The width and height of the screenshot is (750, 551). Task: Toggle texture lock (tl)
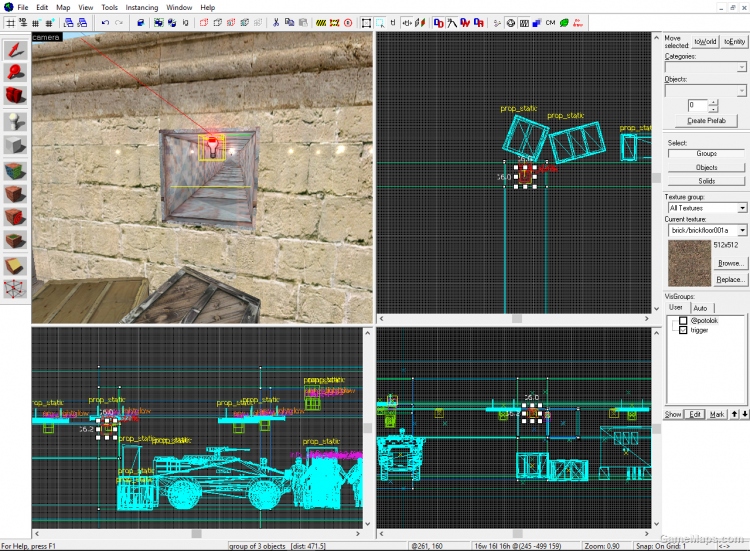pyautogui.click(x=393, y=22)
